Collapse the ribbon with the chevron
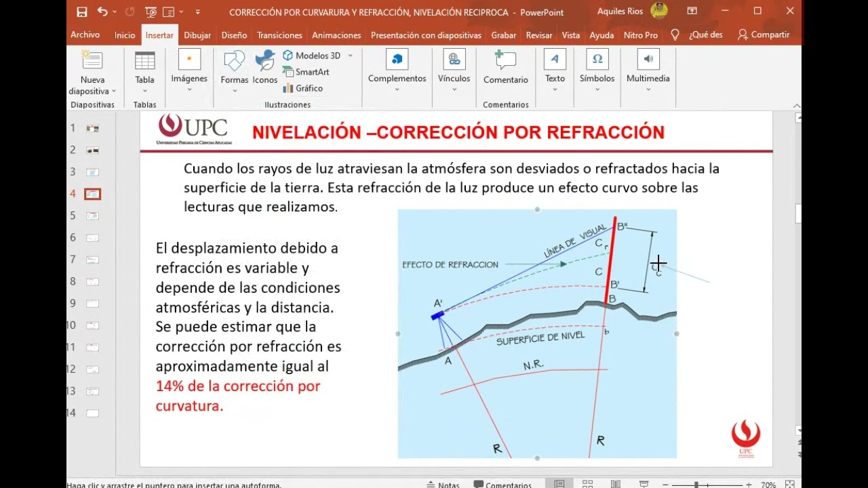This screenshot has width=868, height=488. point(796,106)
